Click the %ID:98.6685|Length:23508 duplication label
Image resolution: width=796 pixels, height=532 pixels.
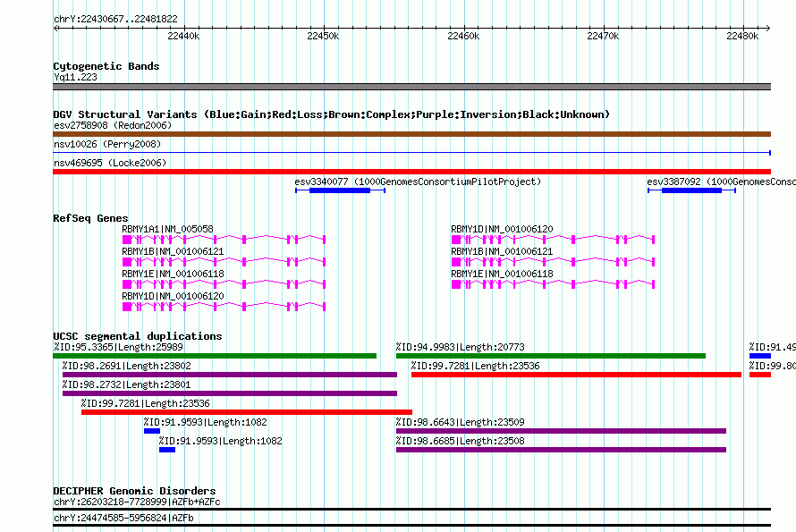point(461,441)
